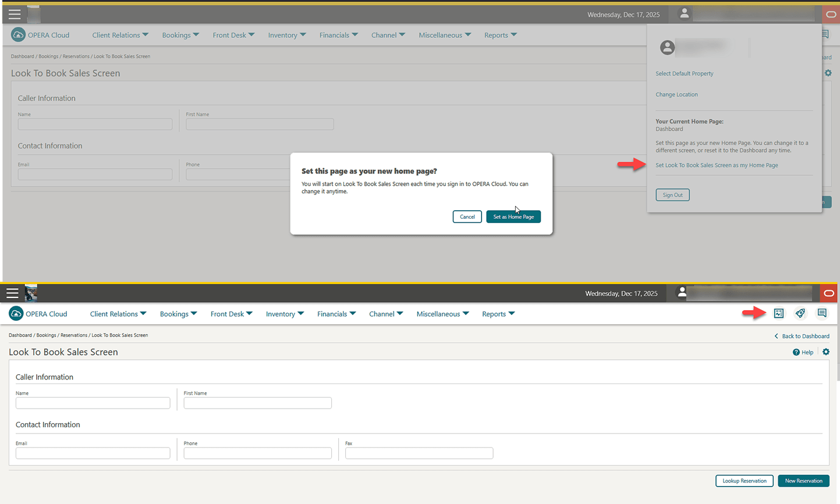Open the notifications speech bubble icon
This screenshot has width=840, height=504.
(822, 313)
